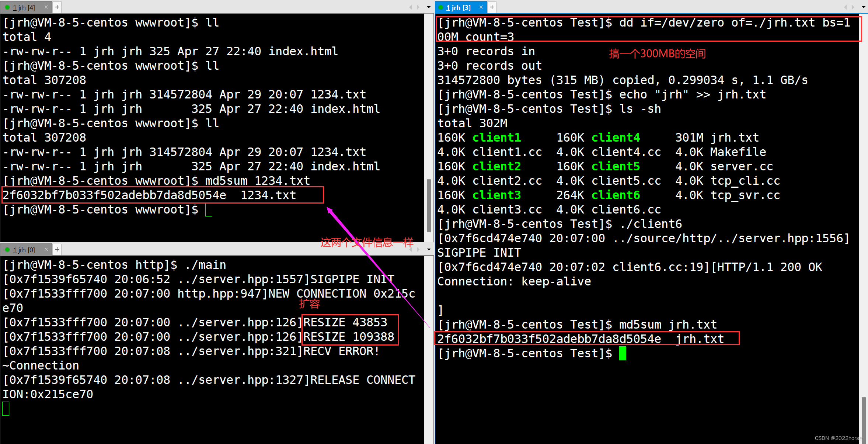Click the 'echo "jrh" >> jrh.txt' command
The width and height of the screenshot is (868, 444).
(x=693, y=94)
